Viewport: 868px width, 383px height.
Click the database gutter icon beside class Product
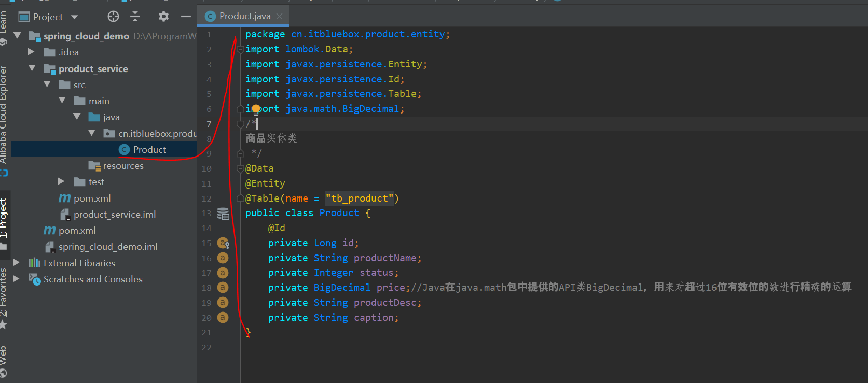coord(223,214)
